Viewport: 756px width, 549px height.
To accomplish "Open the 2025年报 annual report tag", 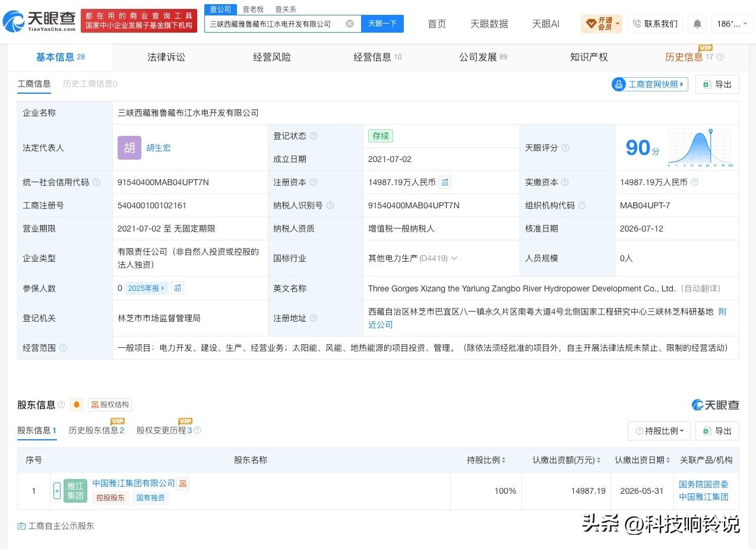I will pos(147,288).
